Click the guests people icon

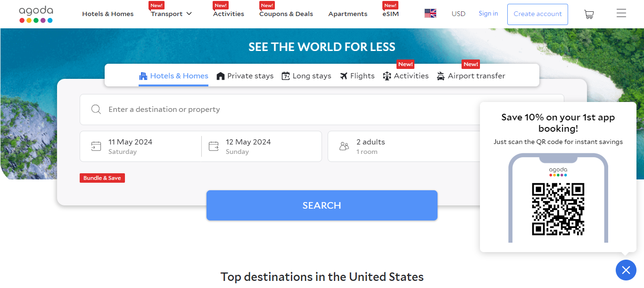click(344, 146)
